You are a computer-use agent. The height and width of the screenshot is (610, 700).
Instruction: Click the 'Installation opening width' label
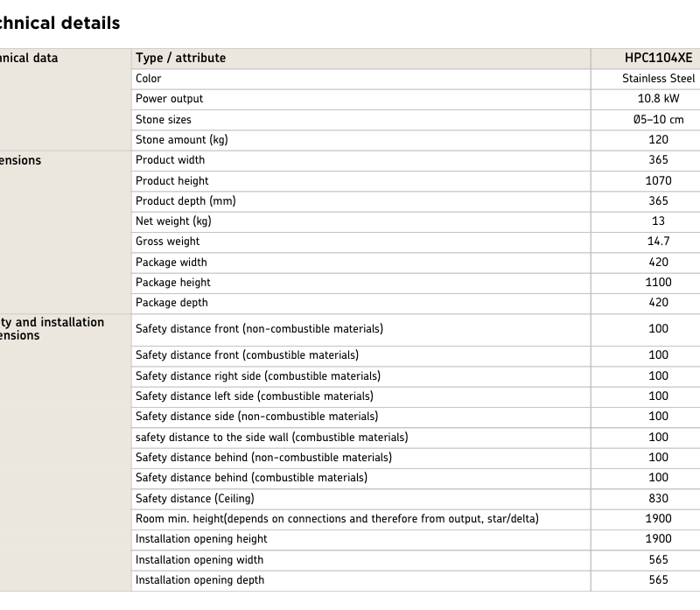[199, 560]
